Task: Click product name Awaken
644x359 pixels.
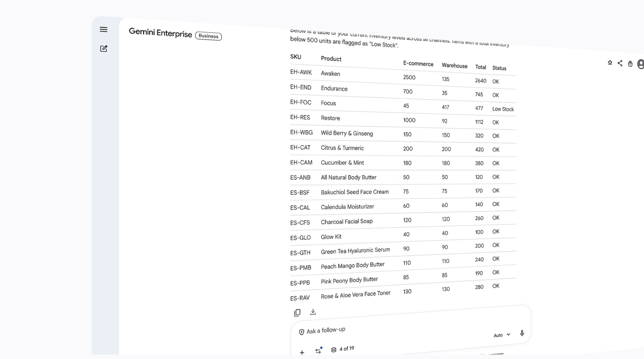Action: tap(330, 74)
